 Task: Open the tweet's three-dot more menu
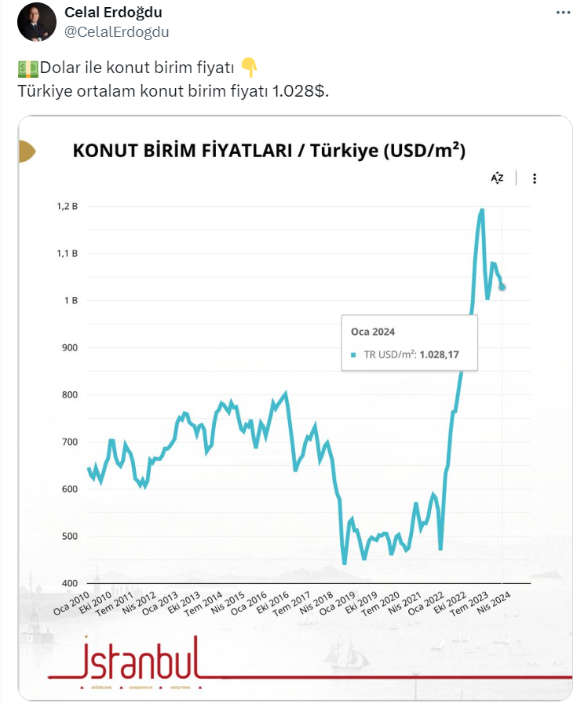[x=563, y=13]
